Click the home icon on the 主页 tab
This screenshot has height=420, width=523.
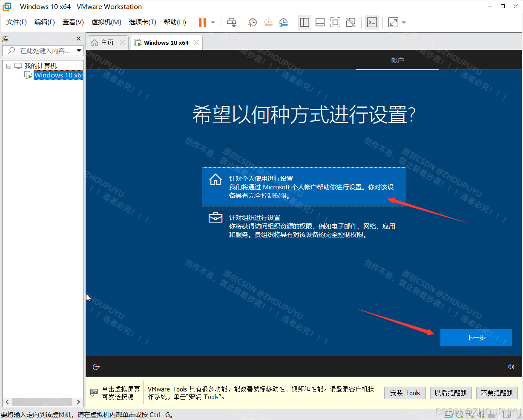95,43
